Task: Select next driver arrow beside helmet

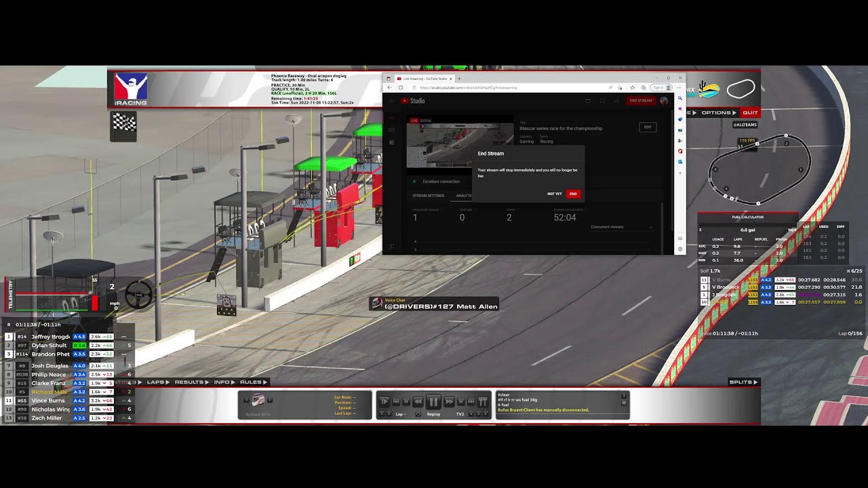Action: (x=270, y=400)
